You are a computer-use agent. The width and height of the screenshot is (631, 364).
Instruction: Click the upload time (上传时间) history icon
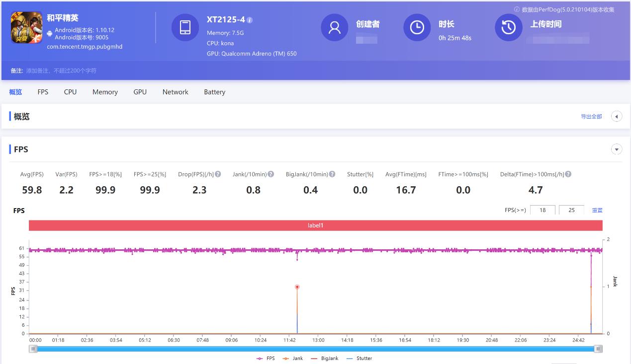(x=508, y=28)
